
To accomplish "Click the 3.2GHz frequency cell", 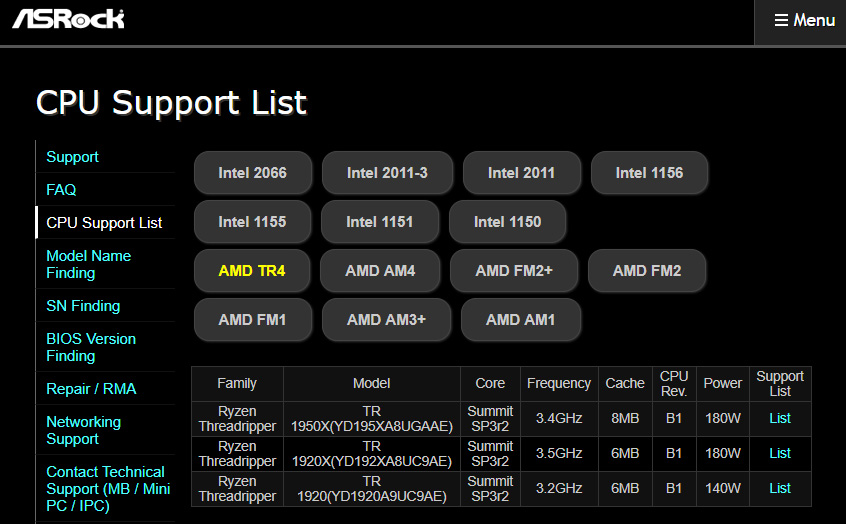I will 559,489.
